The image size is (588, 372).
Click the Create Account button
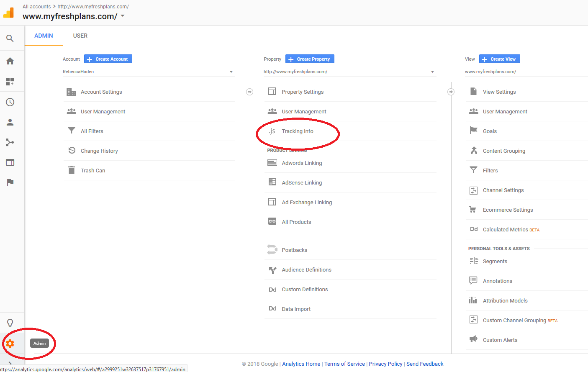(x=108, y=59)
